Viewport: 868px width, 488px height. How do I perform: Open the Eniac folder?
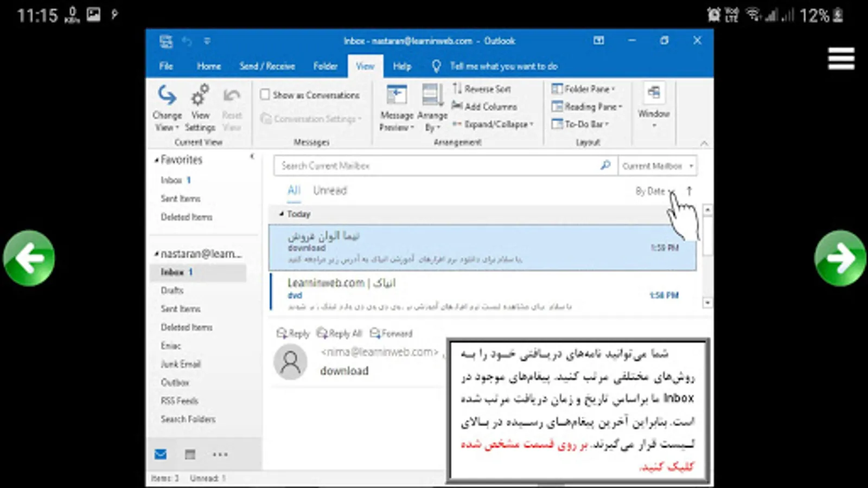(x=171, y=346)
